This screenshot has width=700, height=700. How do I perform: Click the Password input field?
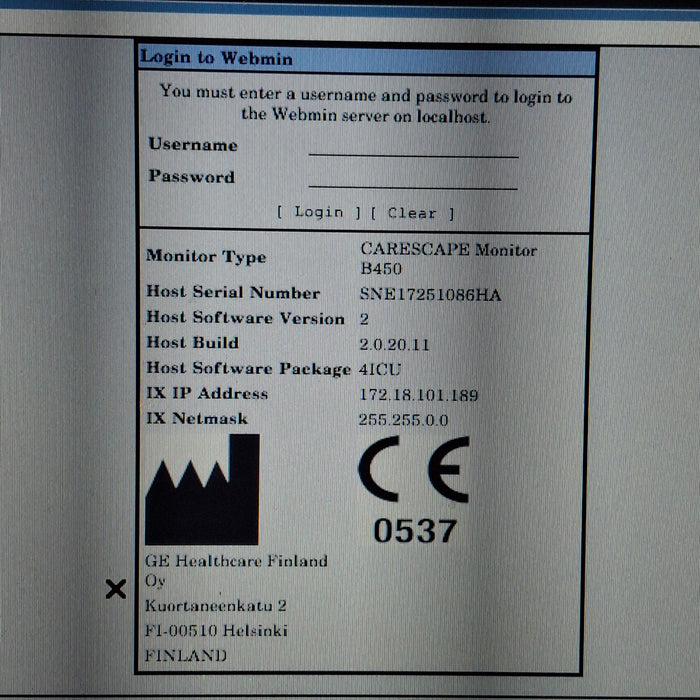point(413,180)
